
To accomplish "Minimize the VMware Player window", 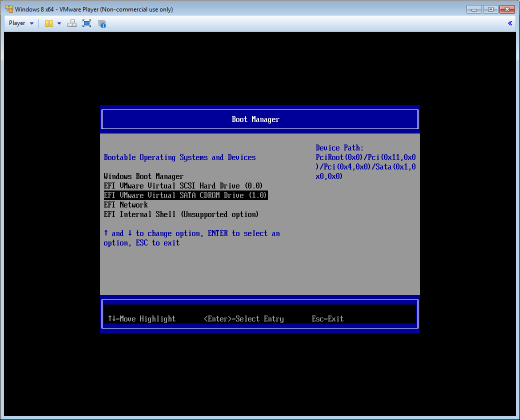I will click(x=474, y=9).
